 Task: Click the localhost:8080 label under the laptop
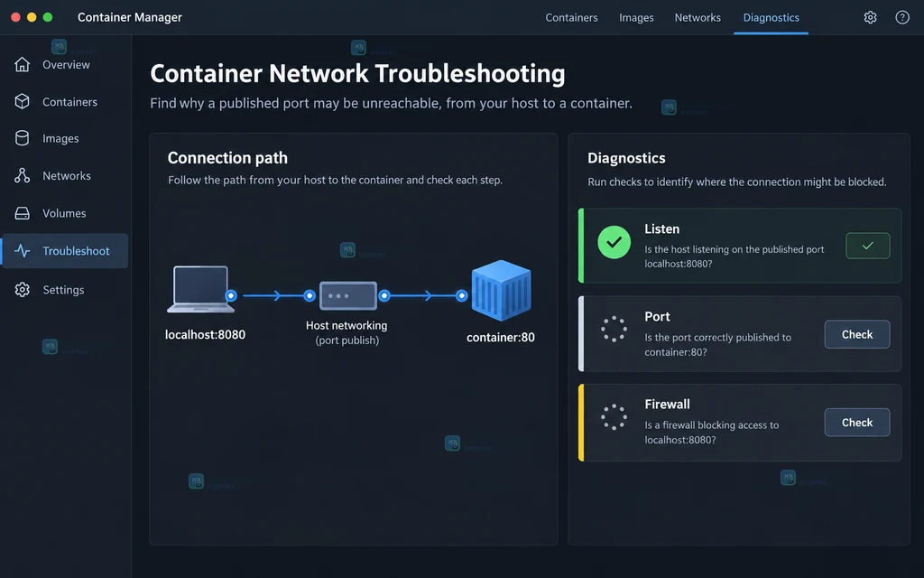pyautogui.click(x=205, y=335)
